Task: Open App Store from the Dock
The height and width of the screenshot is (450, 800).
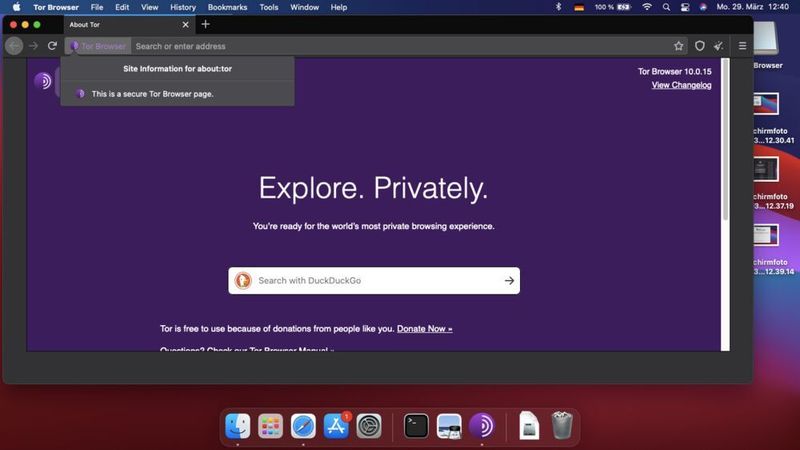Action: pyautogui.click(x=336, y=426)
